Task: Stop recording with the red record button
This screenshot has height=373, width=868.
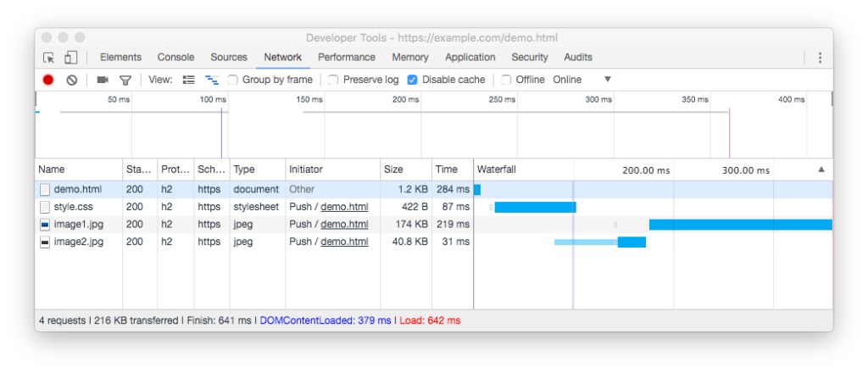Action: click(x=48, y=80)
